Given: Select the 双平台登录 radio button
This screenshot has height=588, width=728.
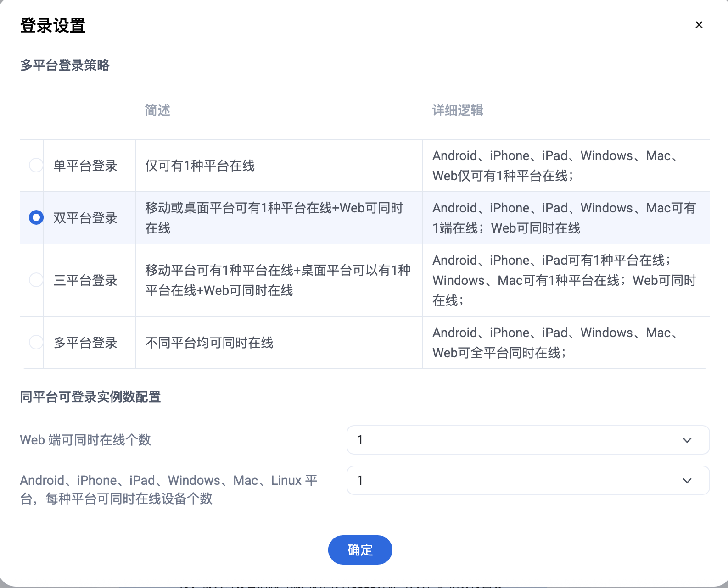Looking at the screenshot, I should [x=36, y=217].
